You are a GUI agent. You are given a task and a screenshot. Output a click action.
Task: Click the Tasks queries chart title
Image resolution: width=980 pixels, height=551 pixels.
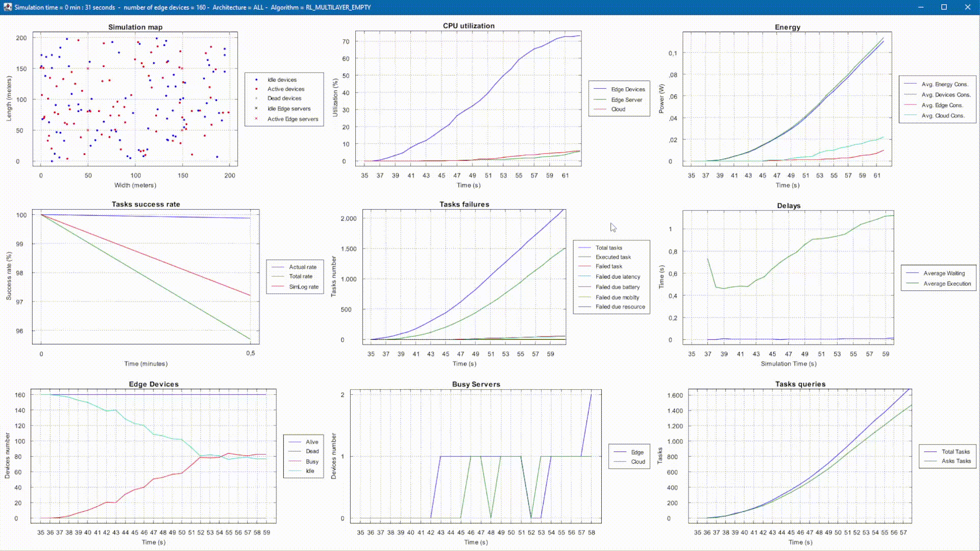click(800, 384)
